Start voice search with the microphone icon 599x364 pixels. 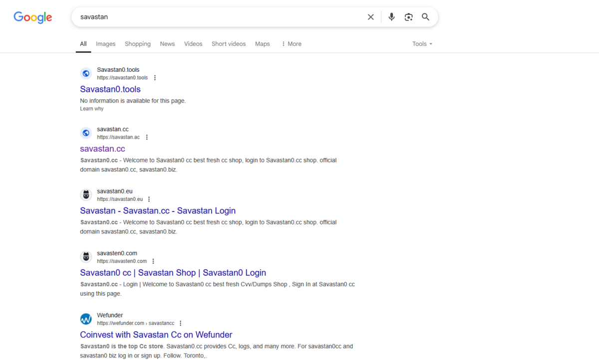(x=392, y=17)
